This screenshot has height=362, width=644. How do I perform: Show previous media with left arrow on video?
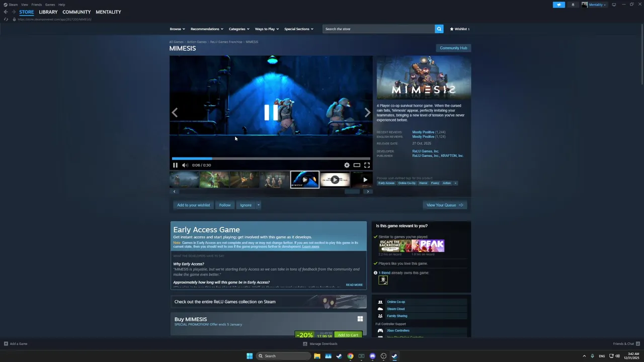175,113
